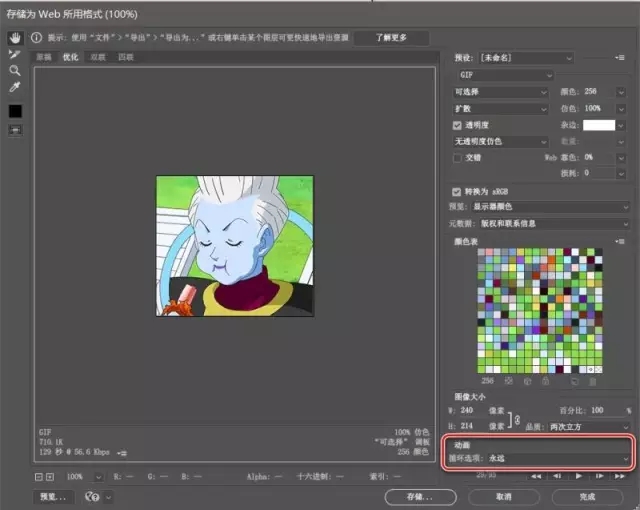This screenshot has width=640, height=510.
Task: Enable the 交错 checkbox
Action: [457, 157]
